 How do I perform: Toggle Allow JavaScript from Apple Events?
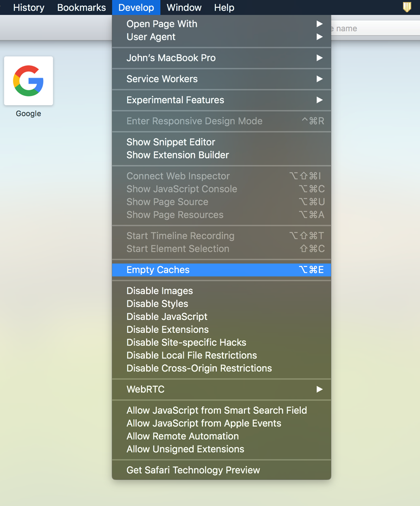coord(222,423)
